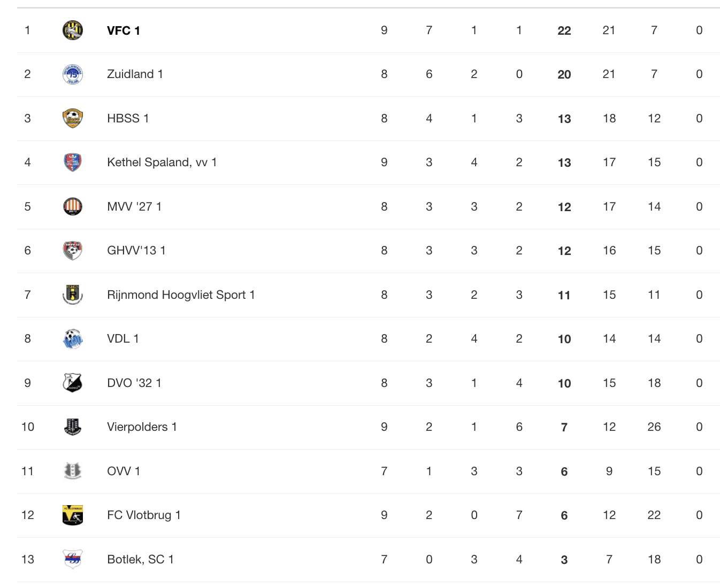The image size is (720, 588).
Task: Click the Kethel Spaland club shield
Action: [73, 163]
